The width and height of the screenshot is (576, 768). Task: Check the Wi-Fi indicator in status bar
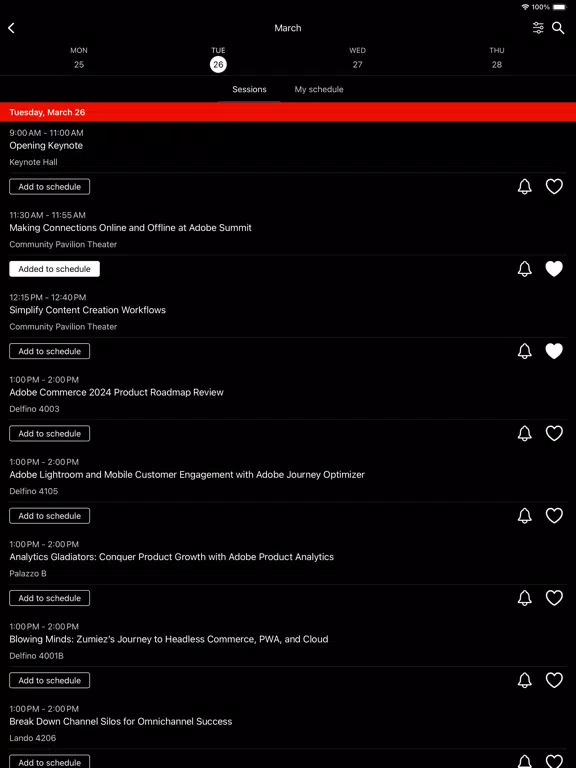pos(526,7)
